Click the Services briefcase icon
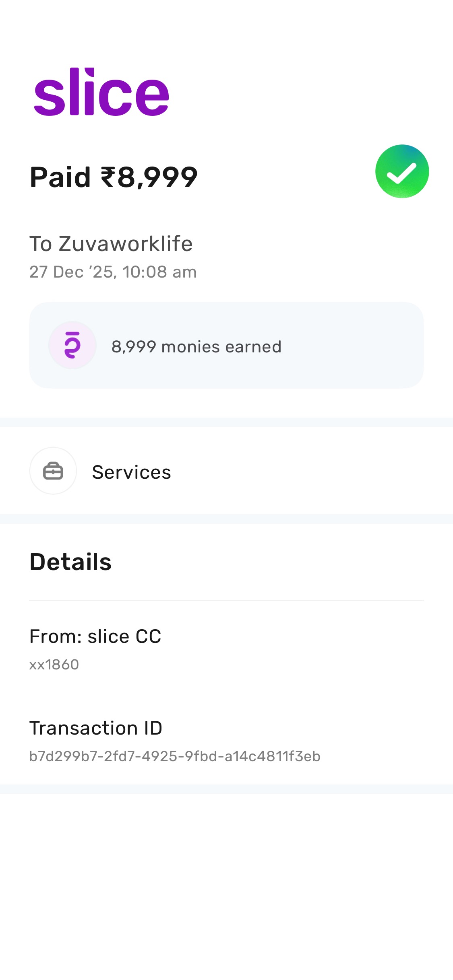The image size is (453, 980). click(x=53, y=471)
